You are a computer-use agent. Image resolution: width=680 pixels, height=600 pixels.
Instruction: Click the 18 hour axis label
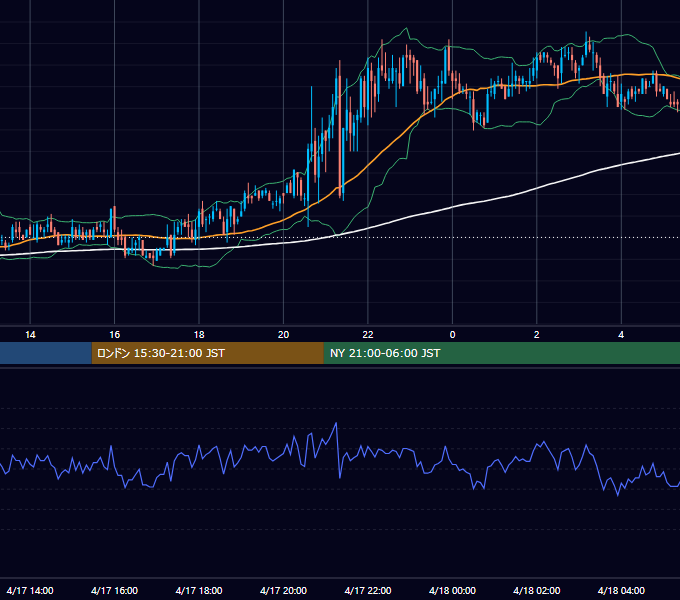pos(199,335)
